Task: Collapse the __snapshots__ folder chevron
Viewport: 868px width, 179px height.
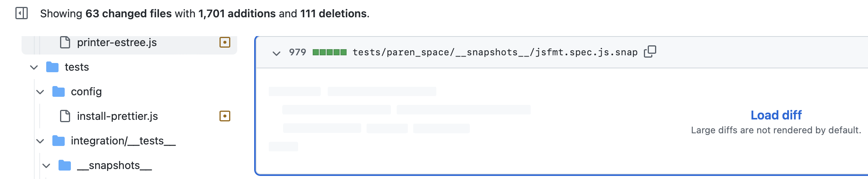Action: (x=46, y=166)
